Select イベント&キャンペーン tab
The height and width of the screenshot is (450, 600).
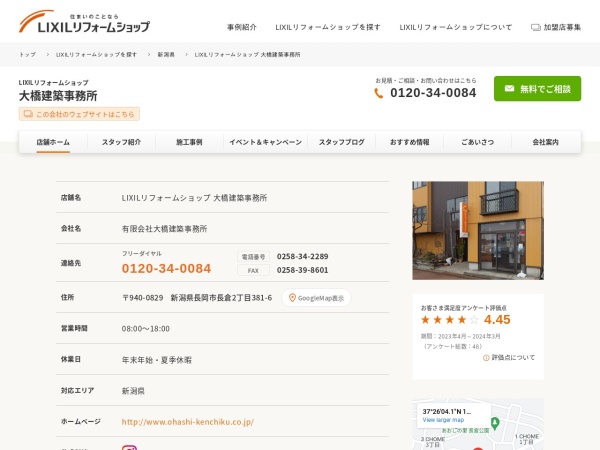coord(266,142)
